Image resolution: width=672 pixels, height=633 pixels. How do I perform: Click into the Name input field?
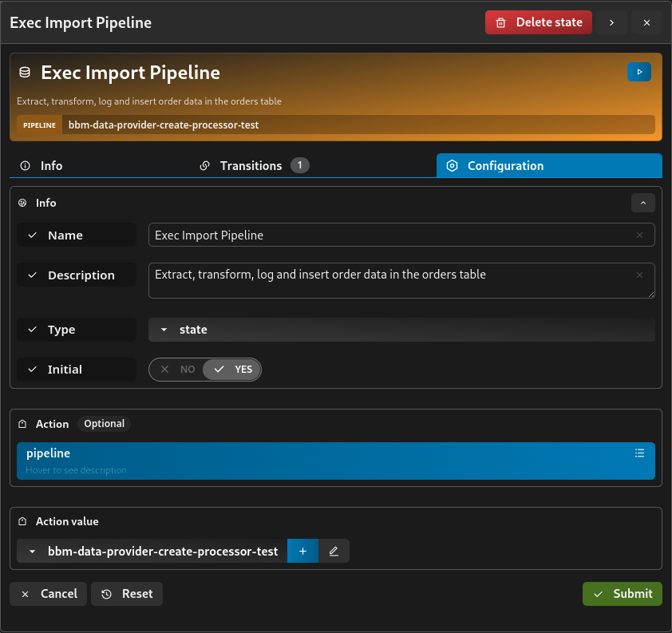(x=392, y=235)
